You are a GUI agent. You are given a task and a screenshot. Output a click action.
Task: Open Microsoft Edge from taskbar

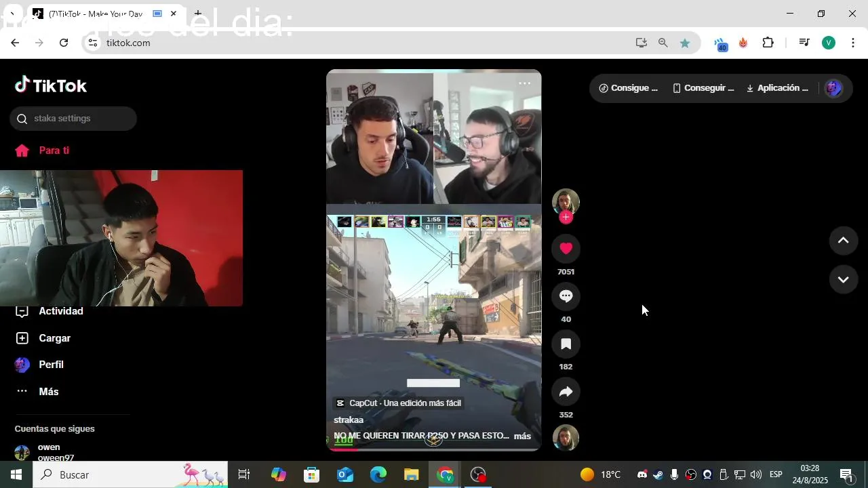(x=378, y=474)
